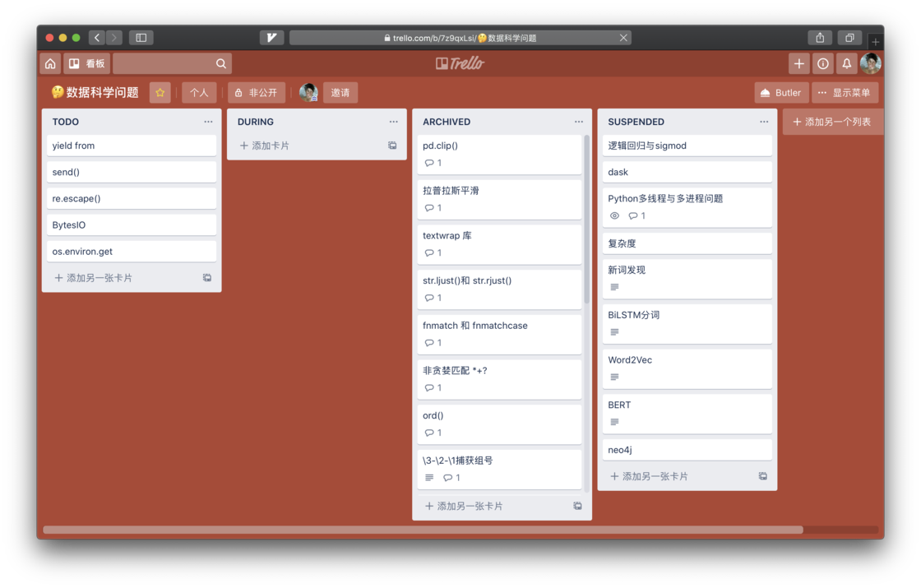Click watch eye icon on Python多线程 card
The image size is (921, 588).
point(614,215)
